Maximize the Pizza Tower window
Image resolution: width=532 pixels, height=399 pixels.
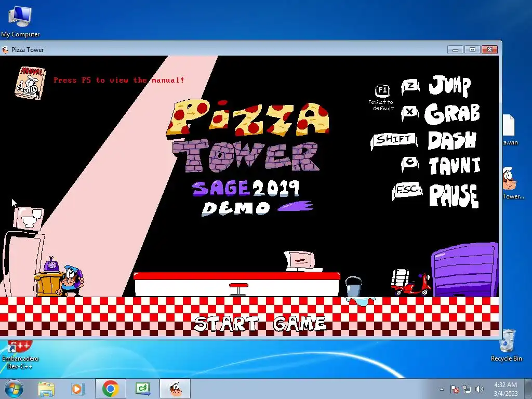pos(472,50)
